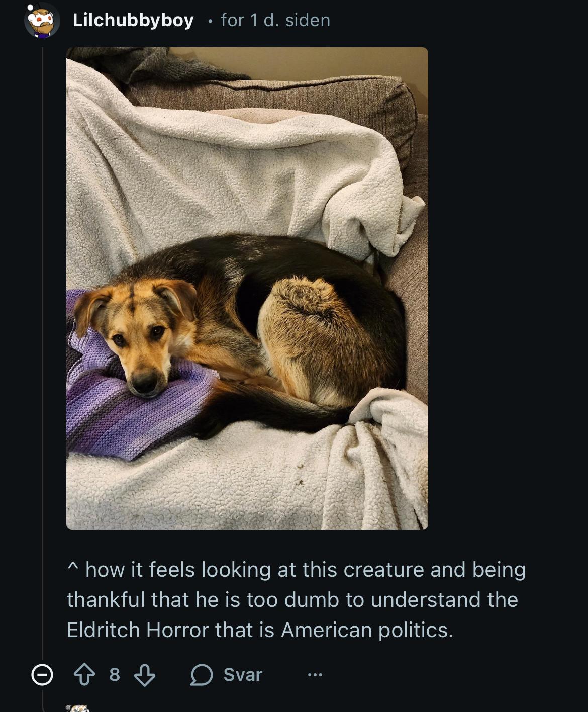Upvote Lilchubbyboy's comment

[84, 675]
